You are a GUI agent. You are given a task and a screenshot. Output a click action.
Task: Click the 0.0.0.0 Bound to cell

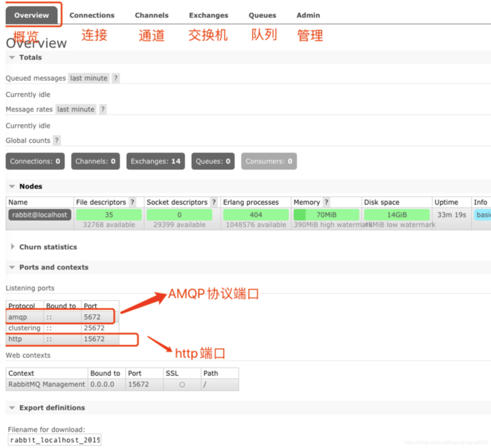107,384
